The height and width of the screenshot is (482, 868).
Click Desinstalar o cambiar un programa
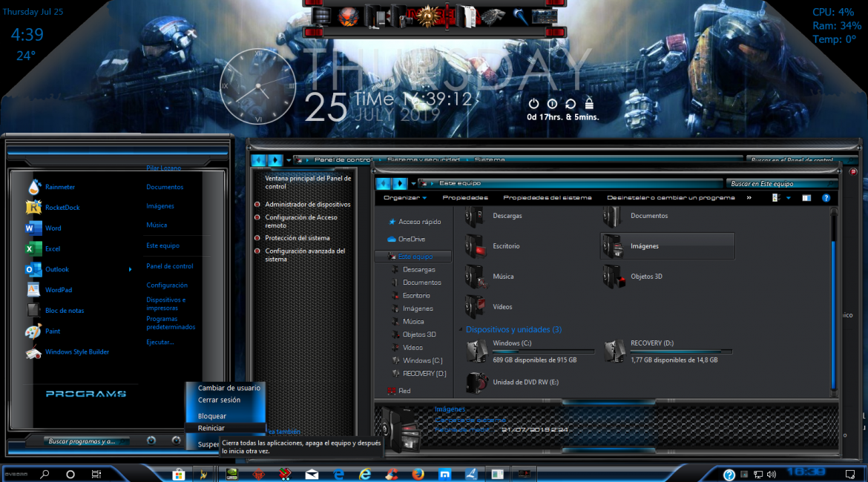click(671, 197)
